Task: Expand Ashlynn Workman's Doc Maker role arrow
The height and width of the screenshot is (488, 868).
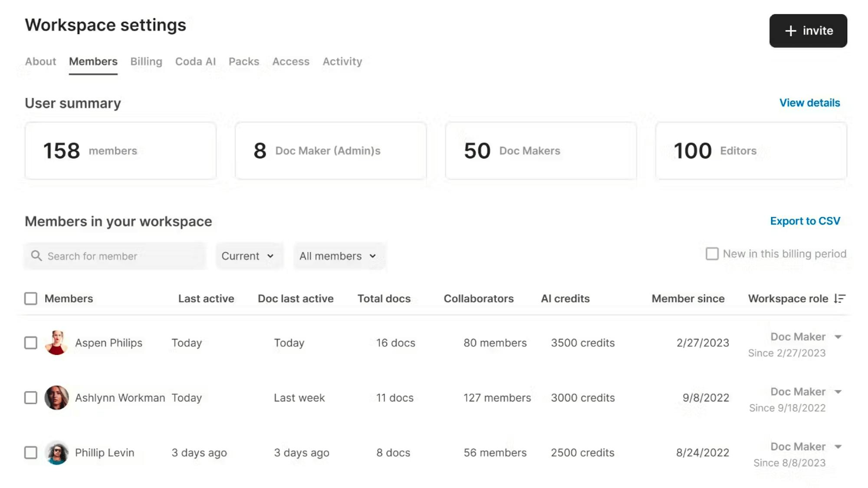Action: tap(838, 392)
